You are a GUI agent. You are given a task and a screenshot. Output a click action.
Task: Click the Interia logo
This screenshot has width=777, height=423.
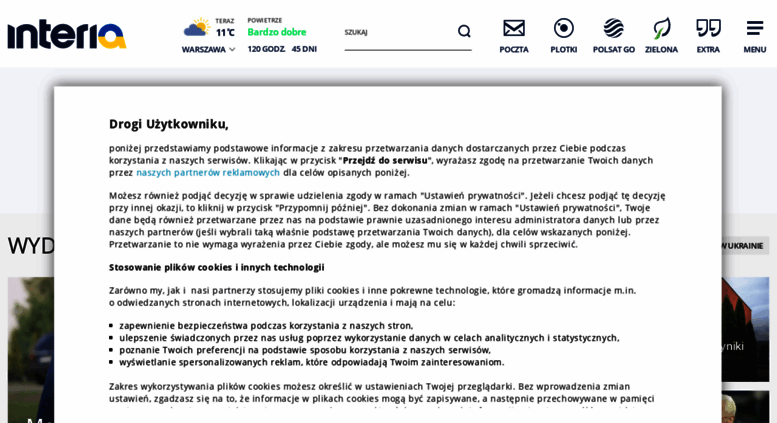click(x=67, y=35)
